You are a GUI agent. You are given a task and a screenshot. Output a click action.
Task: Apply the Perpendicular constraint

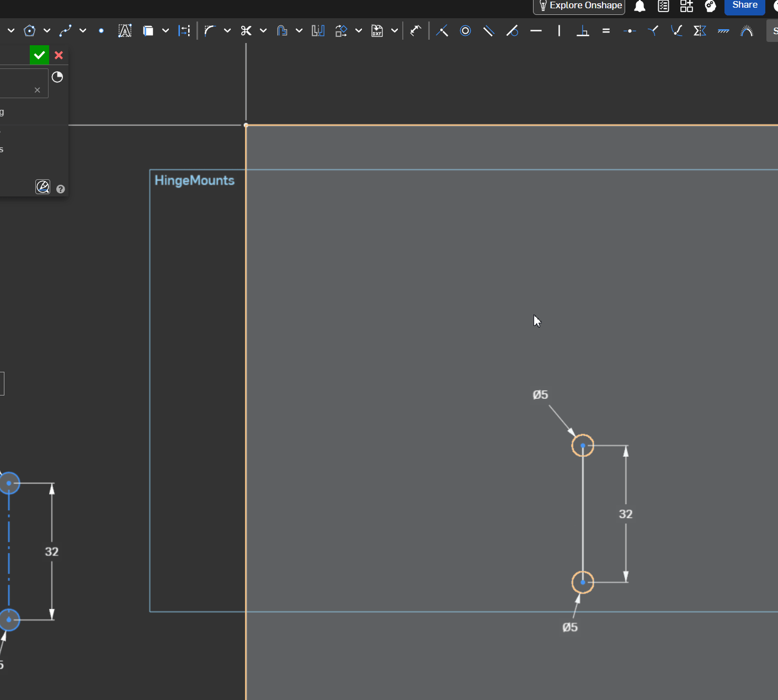click(x=583, y=31)
